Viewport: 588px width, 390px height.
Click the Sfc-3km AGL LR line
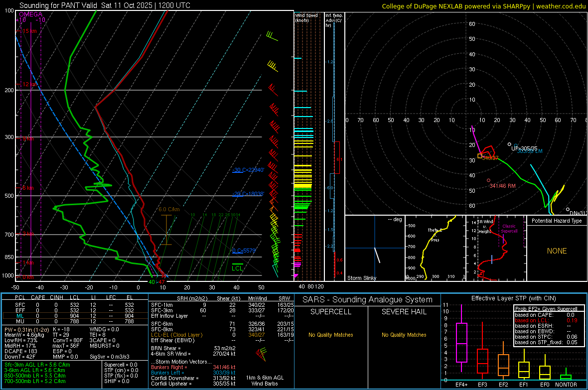pos(37,365)
